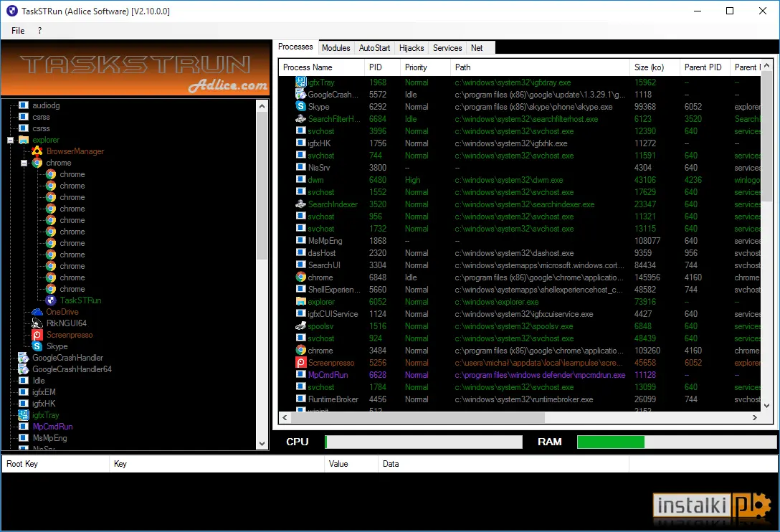This screenshot has height=532, width=780.
Task: Click the dwm process icon in table
Action: 300,180
